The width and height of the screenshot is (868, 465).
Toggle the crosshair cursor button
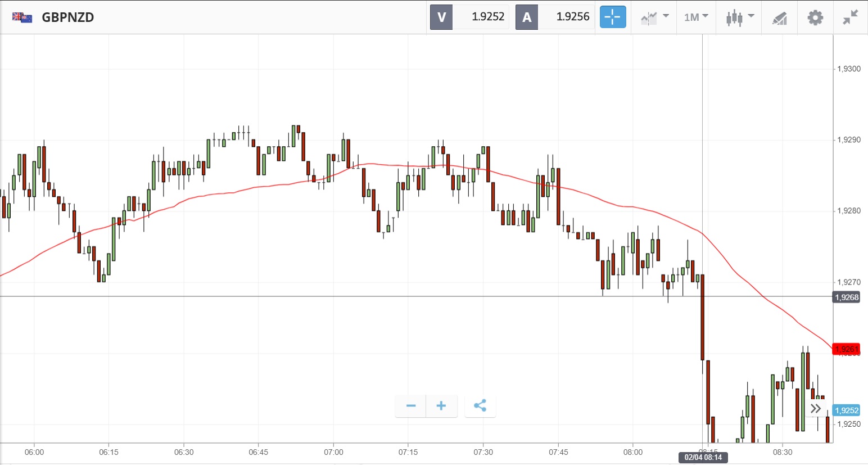coord(612,17)
